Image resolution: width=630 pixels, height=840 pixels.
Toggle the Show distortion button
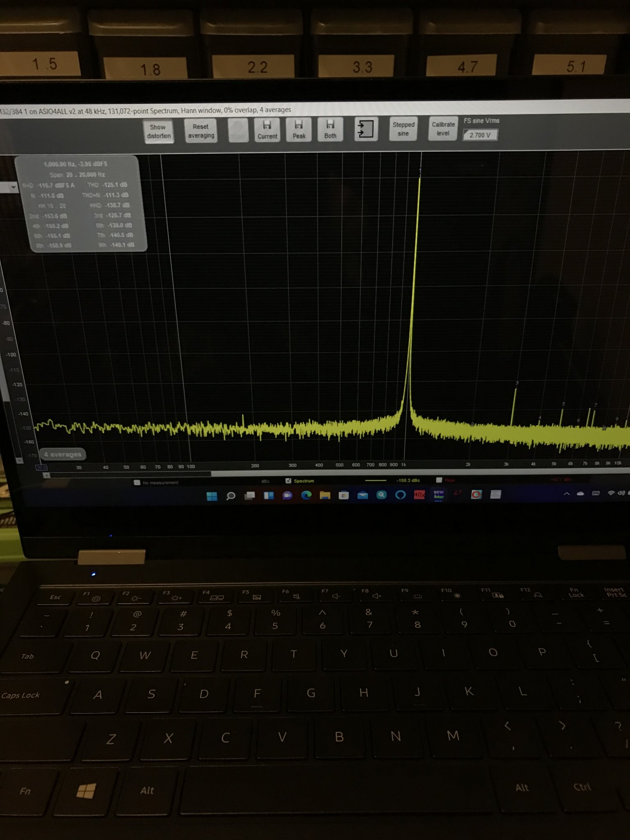(x=159, y=131)
